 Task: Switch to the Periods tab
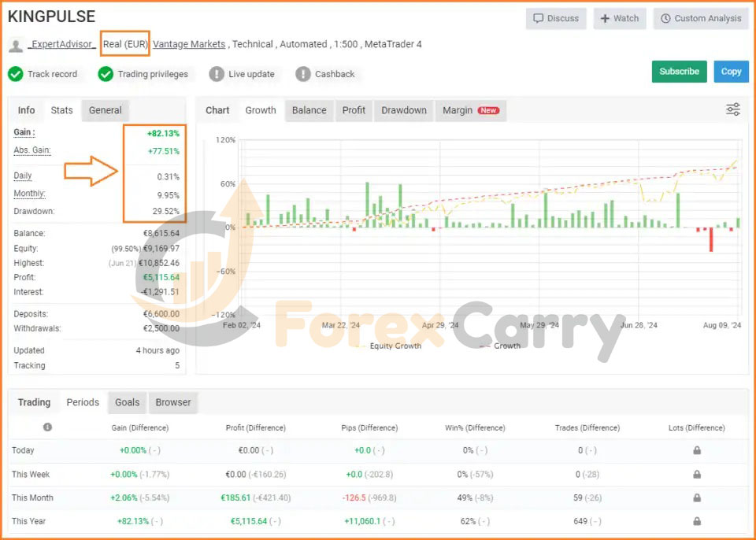pos(83,402)
